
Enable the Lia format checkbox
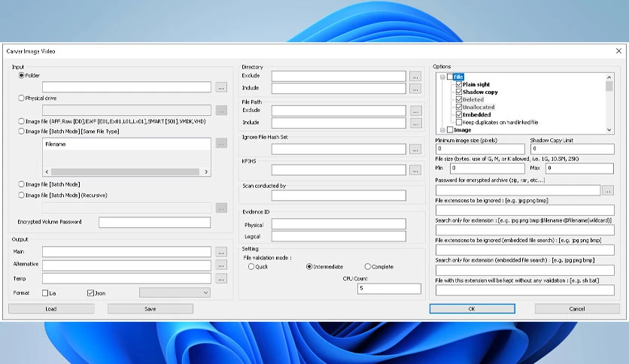pyautogui.click(x=45, y=293)
